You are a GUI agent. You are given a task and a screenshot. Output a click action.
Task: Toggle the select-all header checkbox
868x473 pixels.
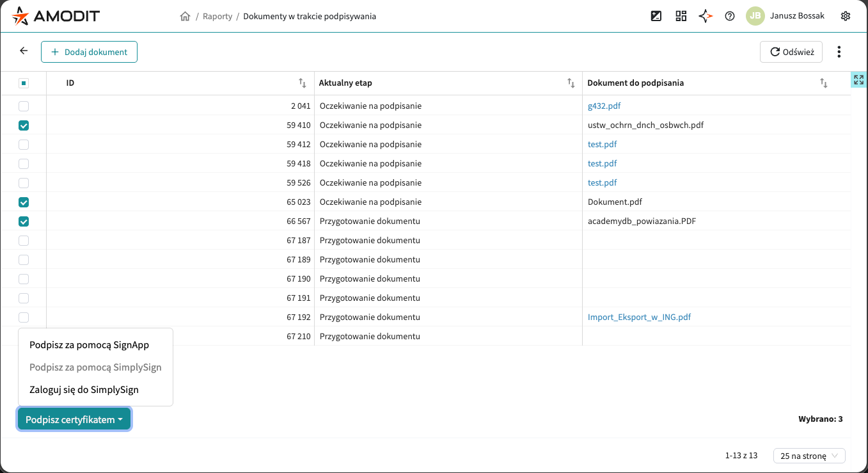point(24,83)
